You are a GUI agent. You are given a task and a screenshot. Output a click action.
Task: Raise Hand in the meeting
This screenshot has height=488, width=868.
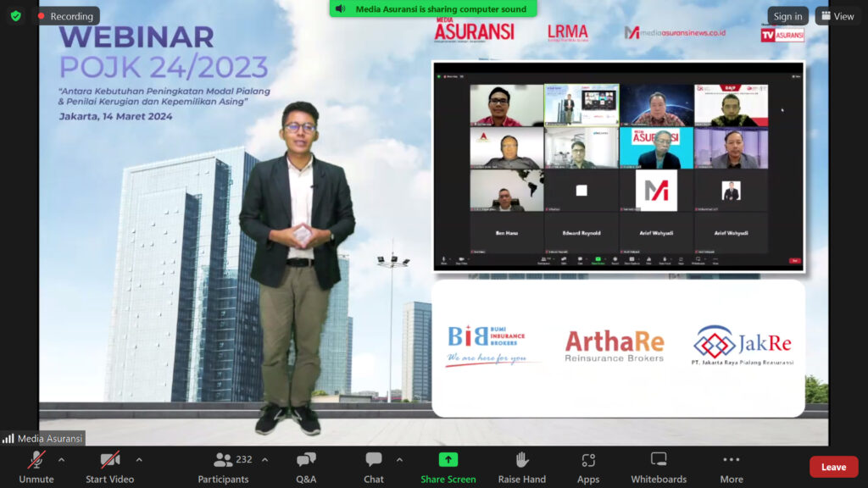521,468
